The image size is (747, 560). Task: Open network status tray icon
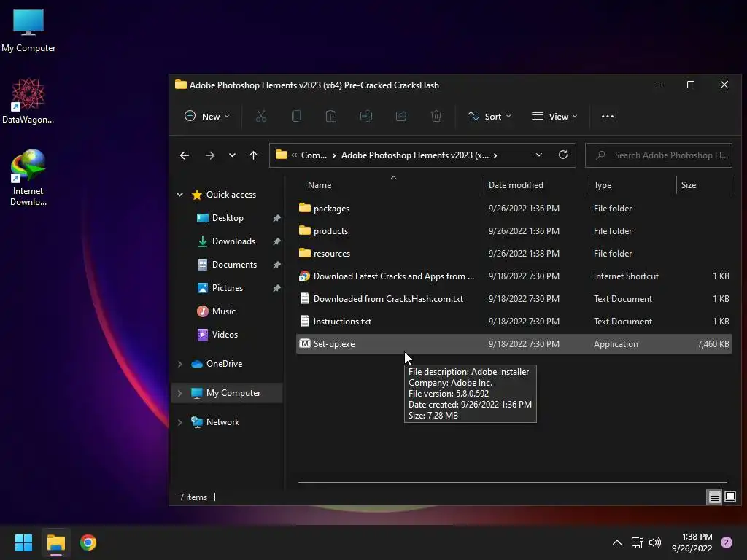click(x=638, y=542)
